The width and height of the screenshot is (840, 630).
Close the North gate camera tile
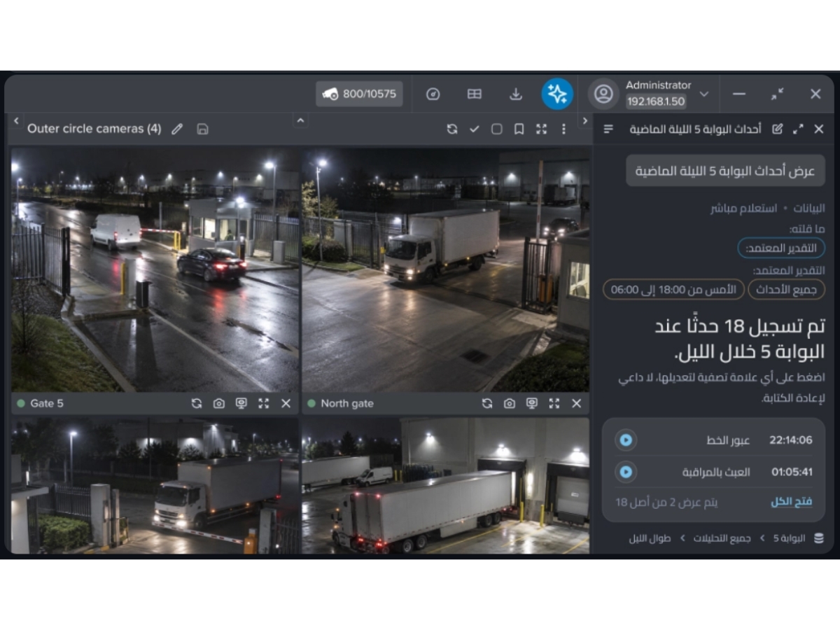coord(577,403)
